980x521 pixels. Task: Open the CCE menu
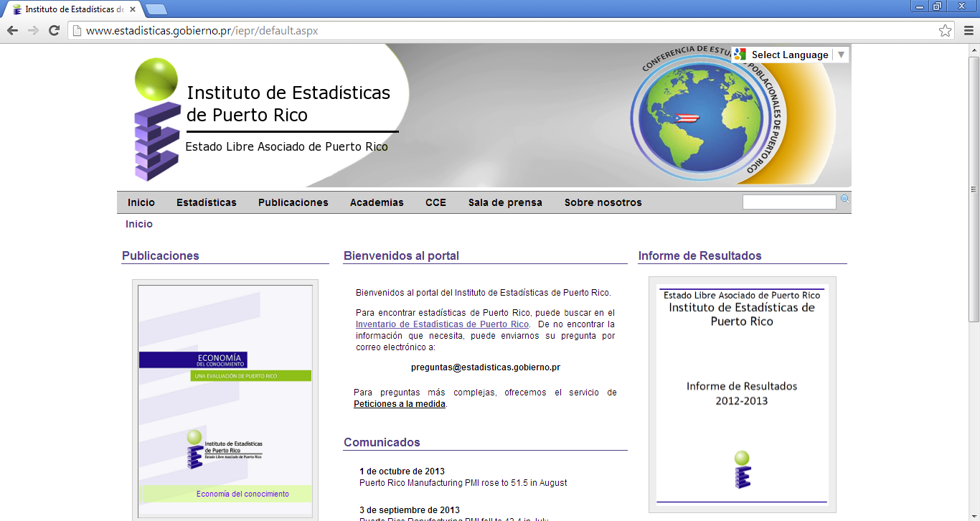click(x=435, y=202)
